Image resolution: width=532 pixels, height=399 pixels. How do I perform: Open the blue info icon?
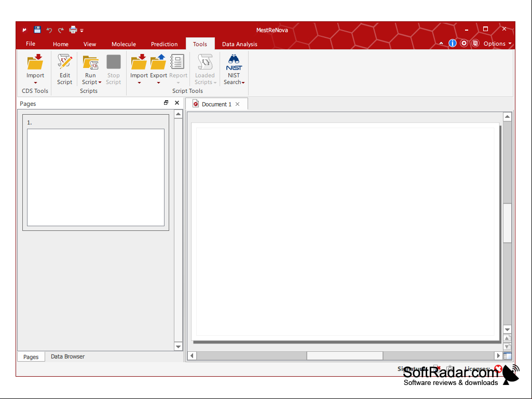(452, 44)
